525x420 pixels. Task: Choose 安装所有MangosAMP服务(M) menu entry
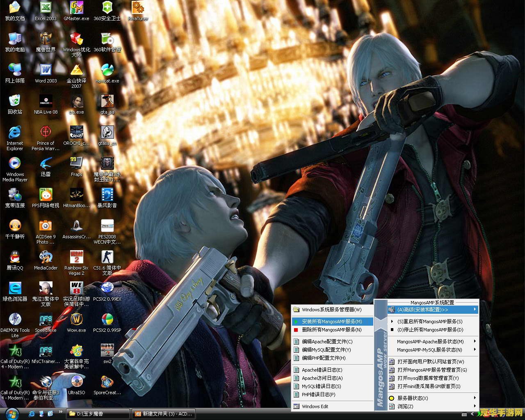332,322
